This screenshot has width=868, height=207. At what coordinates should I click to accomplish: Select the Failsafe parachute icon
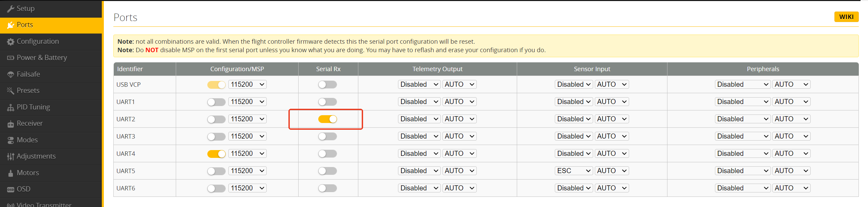pos(11,75)
